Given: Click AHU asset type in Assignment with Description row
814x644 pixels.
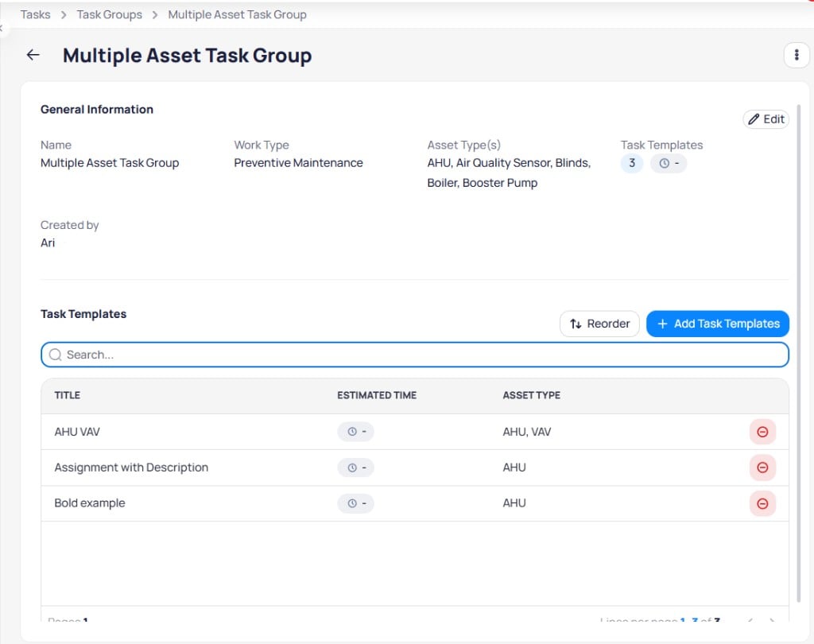Looking at the screenshot, I should 514,467.
